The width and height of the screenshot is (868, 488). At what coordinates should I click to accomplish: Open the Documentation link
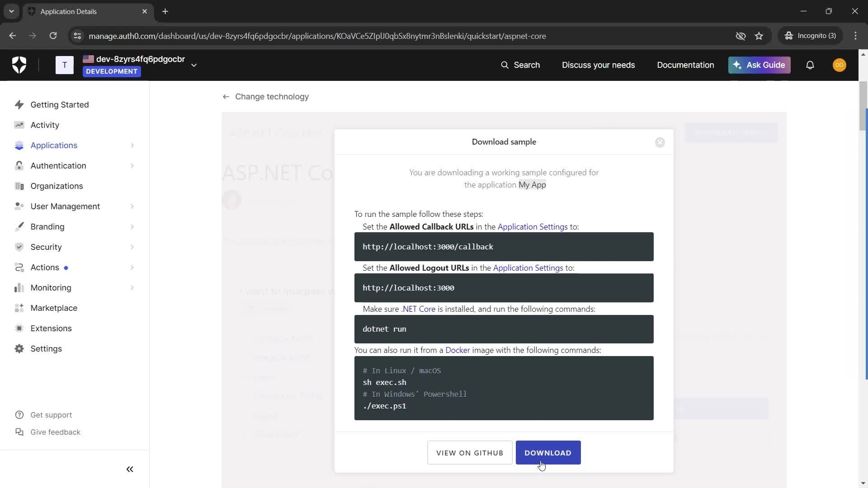pos(685,65)
